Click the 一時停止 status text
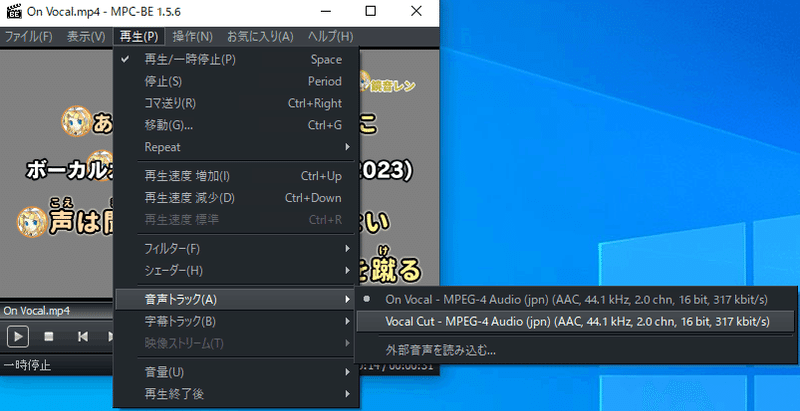This screenshot has width=800, height=411. [28, 365]
